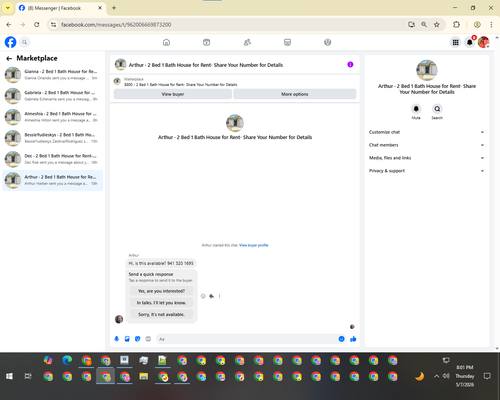Send a thumbs-up like
Viewport: 500px width, 400px height.
coord(353,339)
